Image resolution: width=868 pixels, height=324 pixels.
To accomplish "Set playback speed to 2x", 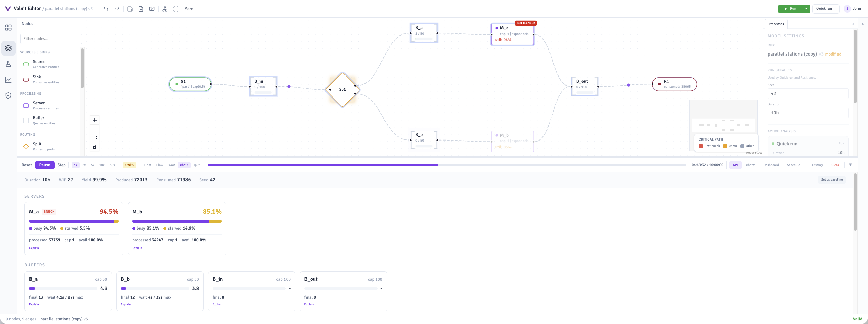I will click(x=84, y=165).
